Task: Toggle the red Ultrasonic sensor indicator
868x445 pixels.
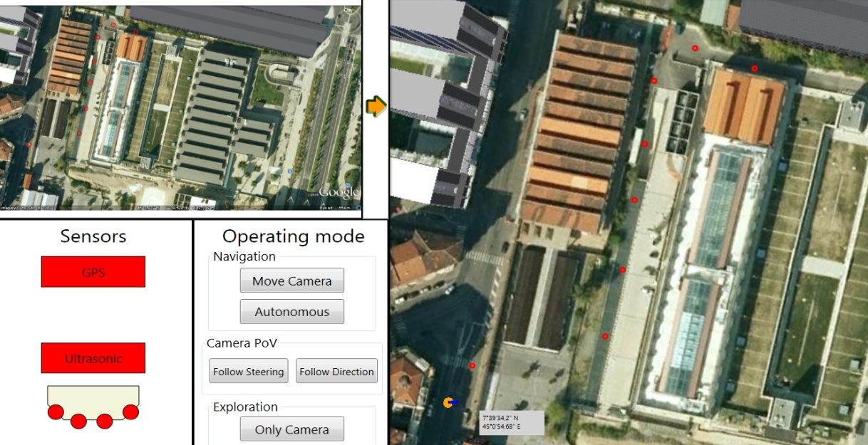Action: [93, 358]
